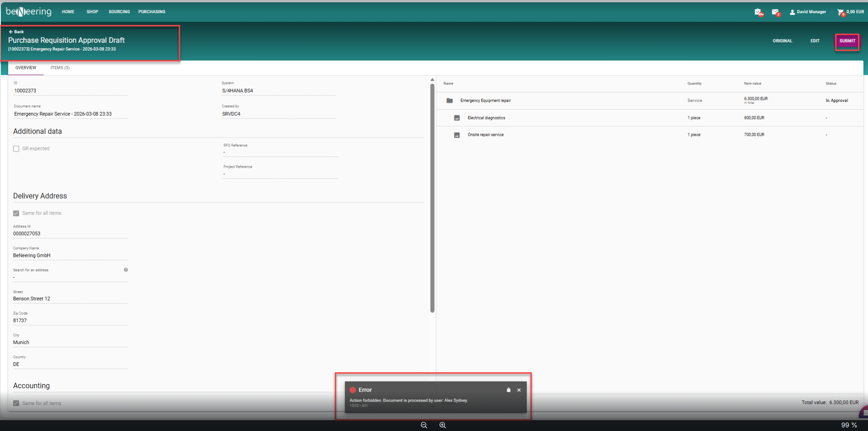The height and width of the screenshot is (431, 868).
Task: Close the Error notification
Action: click(x=519, y=390)
